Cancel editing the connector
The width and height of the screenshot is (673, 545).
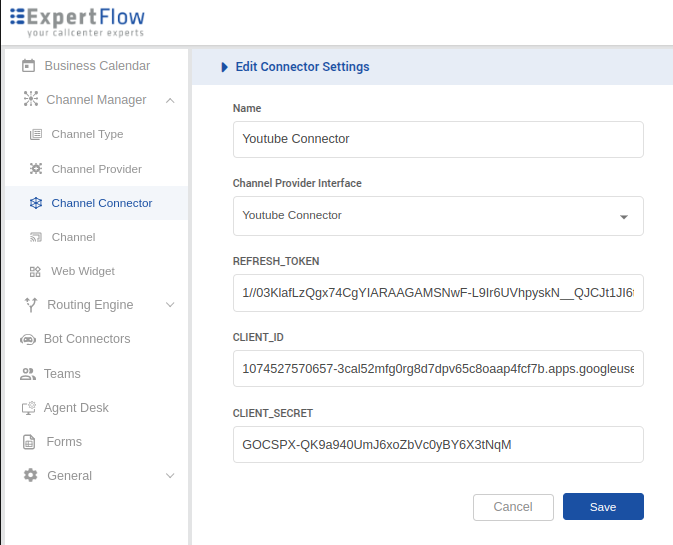pos(513,507)
